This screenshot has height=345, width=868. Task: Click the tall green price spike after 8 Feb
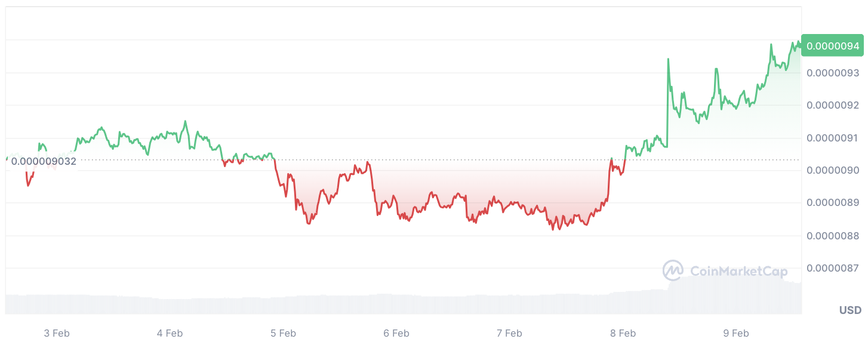click(x=668, y=60)
